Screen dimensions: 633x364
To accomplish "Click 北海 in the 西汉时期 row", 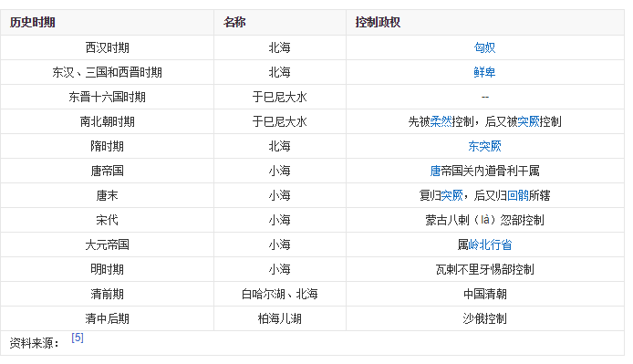I will coord(279,47).
